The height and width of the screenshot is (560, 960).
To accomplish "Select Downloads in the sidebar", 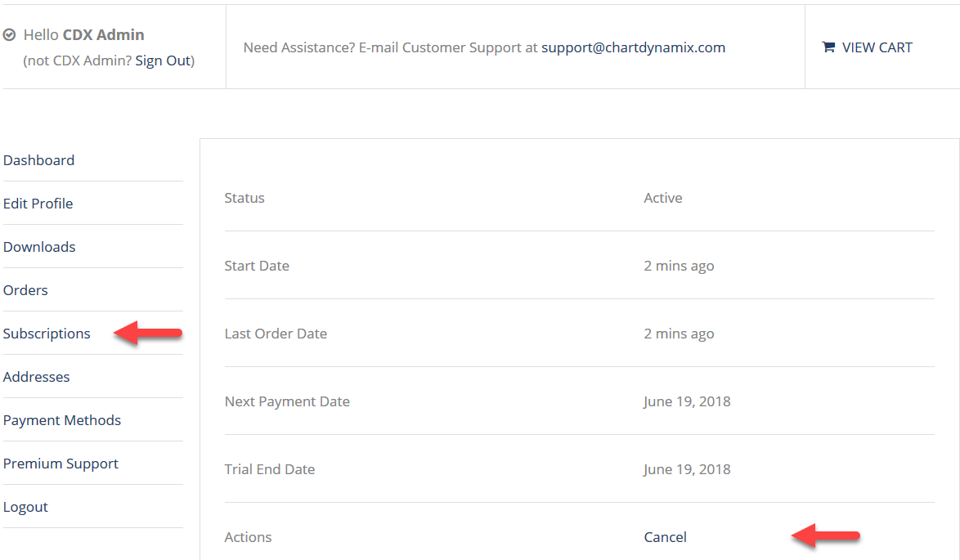I will [x=39, y=247].
